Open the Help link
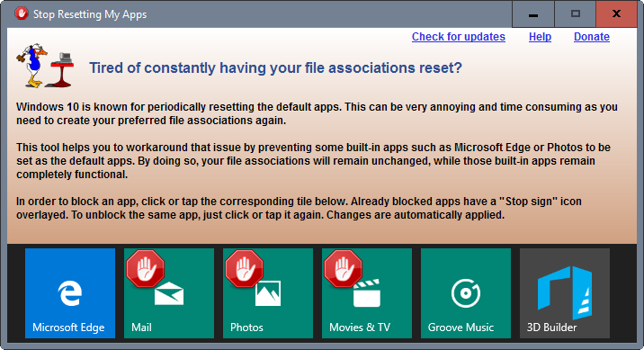 point(540,37)
